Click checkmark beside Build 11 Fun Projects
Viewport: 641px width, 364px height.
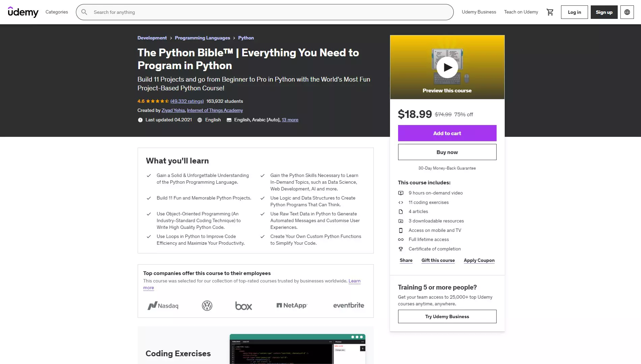pos(149,198)
